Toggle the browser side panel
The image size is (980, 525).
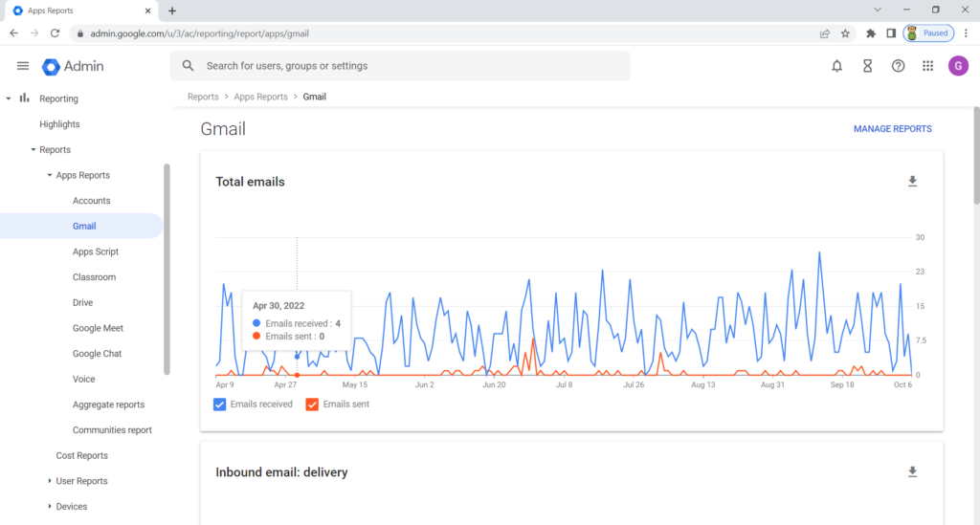coord(891,33)
